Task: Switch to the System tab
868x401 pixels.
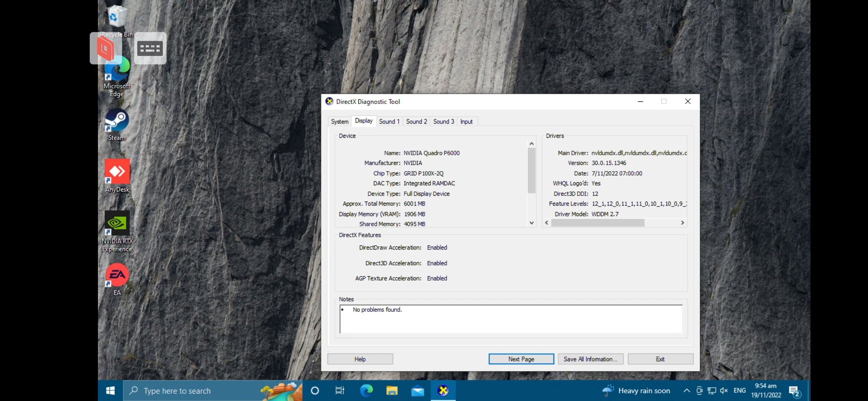Action: point(339,121)
